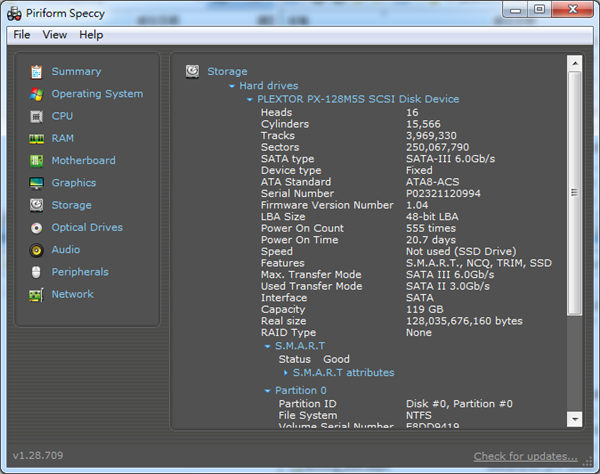Open the Optical Drives disc icon

click(37, 228)
